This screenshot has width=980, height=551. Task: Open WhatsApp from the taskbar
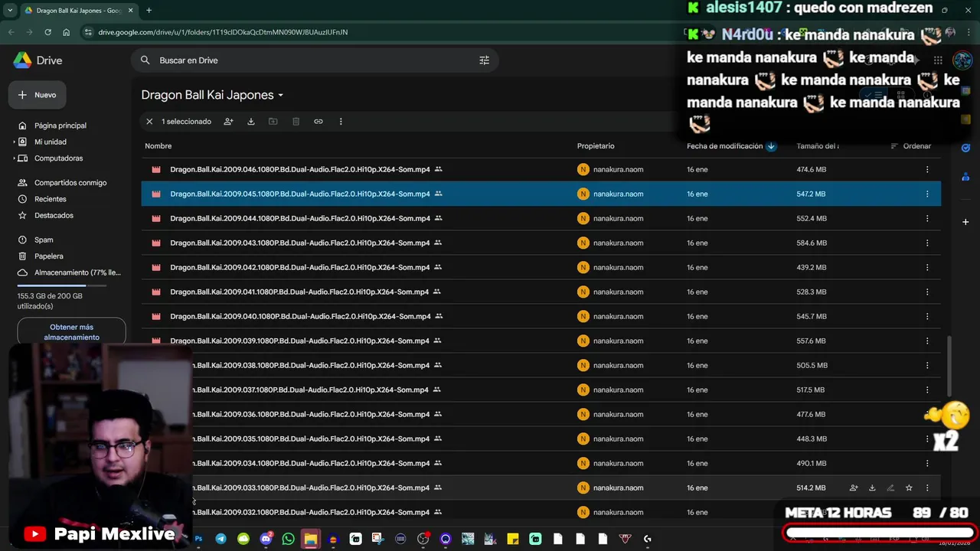288,539
